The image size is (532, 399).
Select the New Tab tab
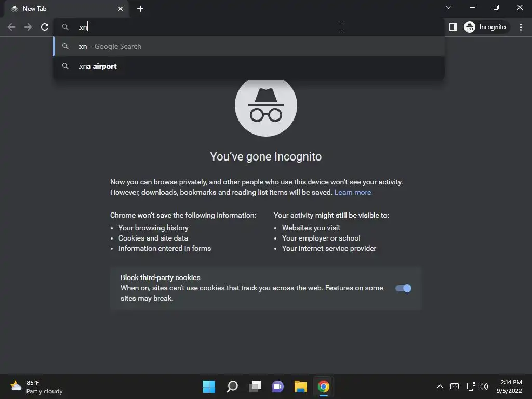click(66, 9)
